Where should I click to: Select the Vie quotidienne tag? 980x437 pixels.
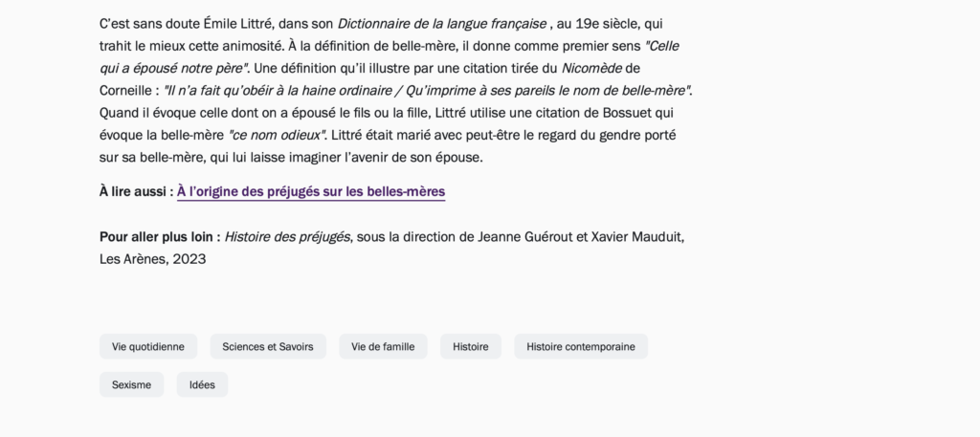[x=148, y=346]
